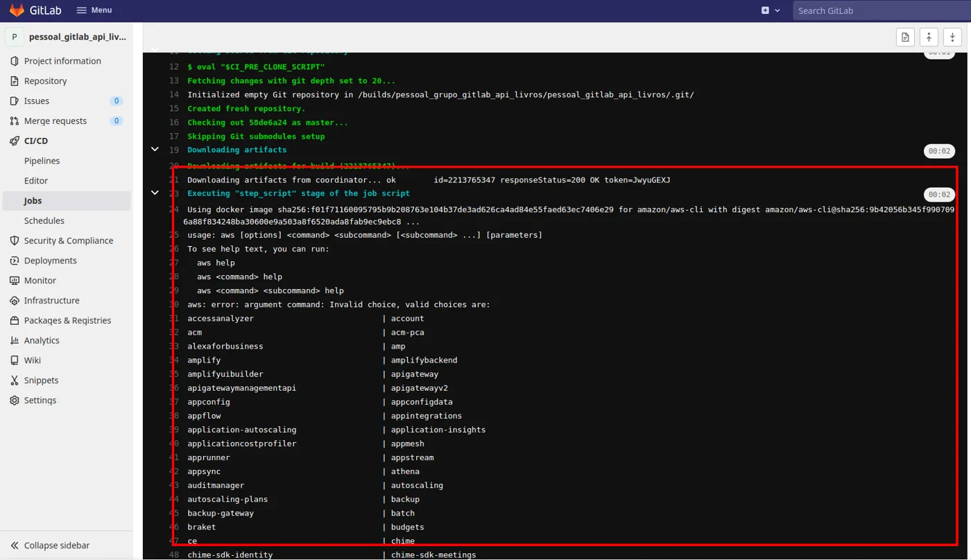Image resolution: width=971 pixels, height=560 pixels.
Task: Click the Monitor sidebar icon
Action: point(14,281)
